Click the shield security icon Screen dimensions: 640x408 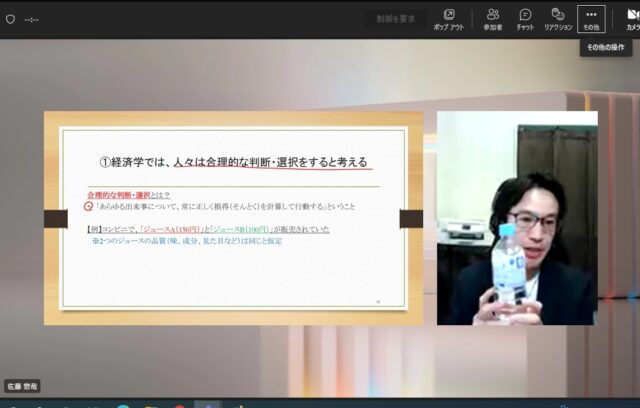11,19
